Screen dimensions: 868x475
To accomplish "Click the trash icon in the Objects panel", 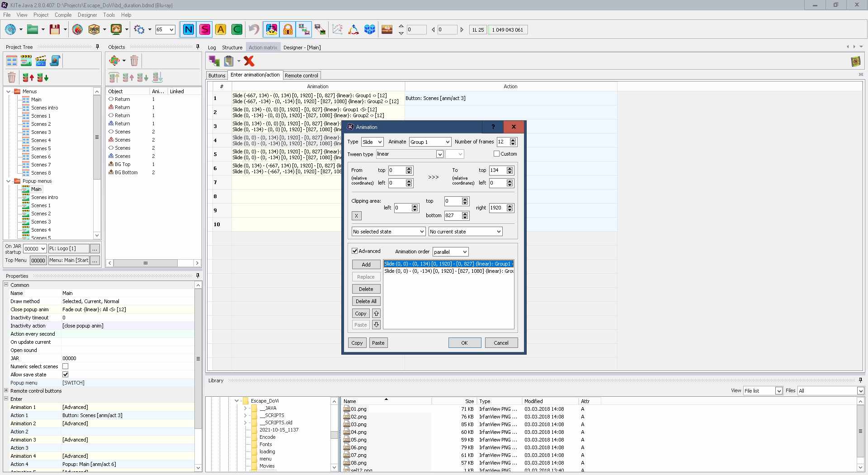I will (x=134, y=61).
